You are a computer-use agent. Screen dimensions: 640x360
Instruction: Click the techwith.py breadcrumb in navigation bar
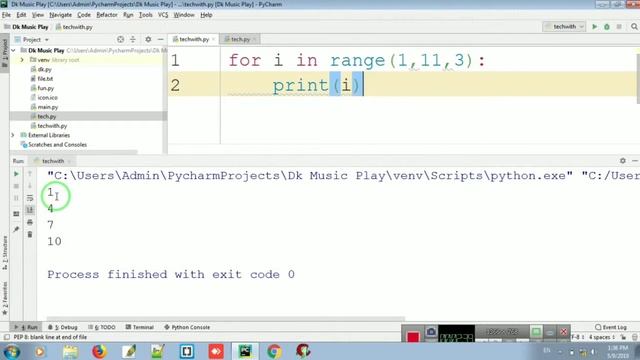[x=77, y=27]
